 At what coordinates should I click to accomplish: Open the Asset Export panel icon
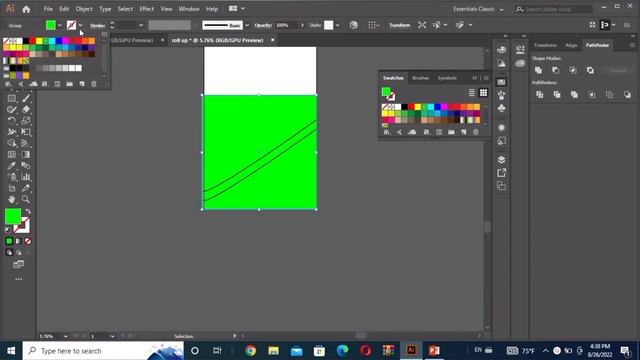pos(502,173)
